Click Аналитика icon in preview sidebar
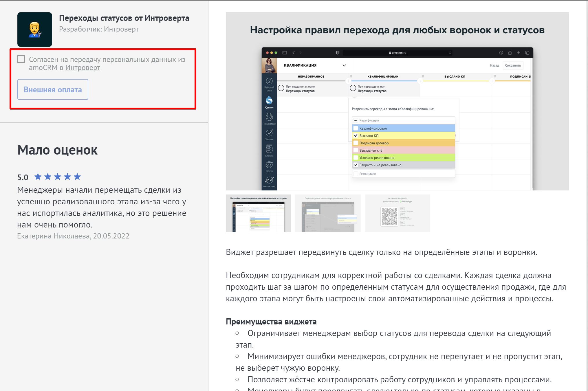Image resolution: width=588 pixels, height=391 pixels. (x=269, y=182)
